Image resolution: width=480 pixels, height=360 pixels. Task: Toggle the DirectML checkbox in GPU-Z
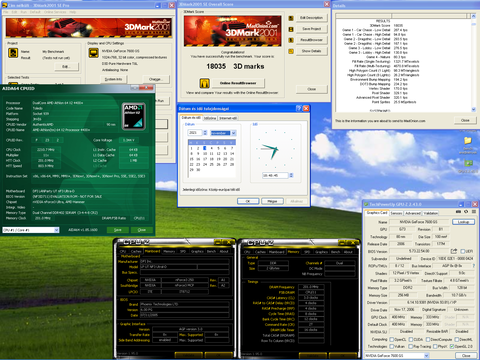[457, 339]
